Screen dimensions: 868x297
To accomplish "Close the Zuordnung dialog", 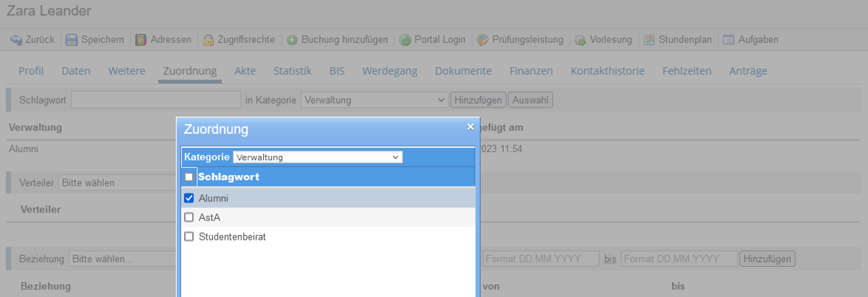I will point(470,127).
